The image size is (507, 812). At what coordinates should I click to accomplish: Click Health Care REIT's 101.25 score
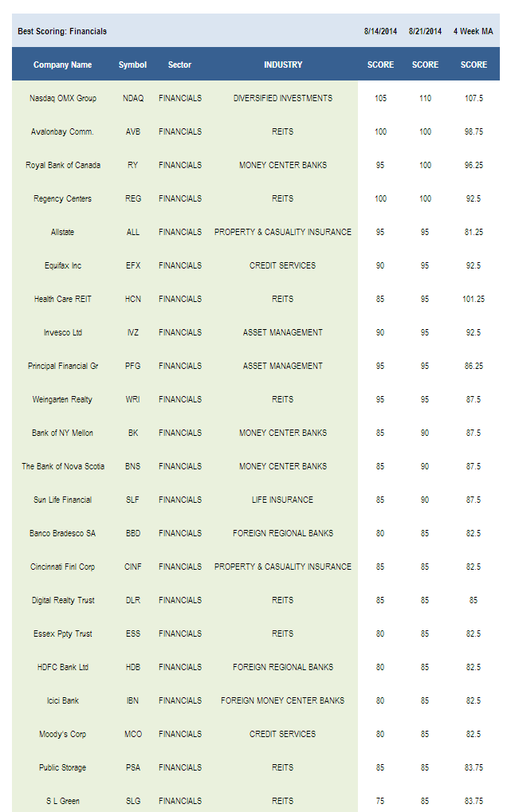pyautogui.click(x=474, y=299)
